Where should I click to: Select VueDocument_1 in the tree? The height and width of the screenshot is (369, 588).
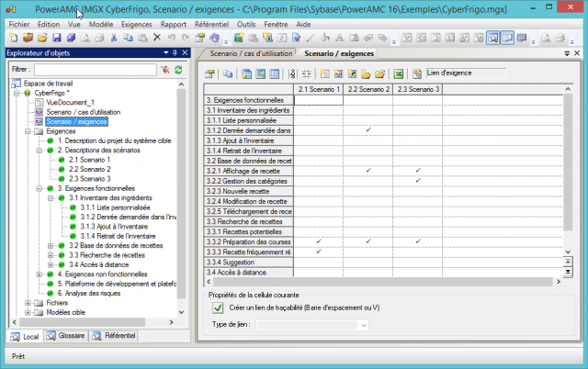[70, 103]
